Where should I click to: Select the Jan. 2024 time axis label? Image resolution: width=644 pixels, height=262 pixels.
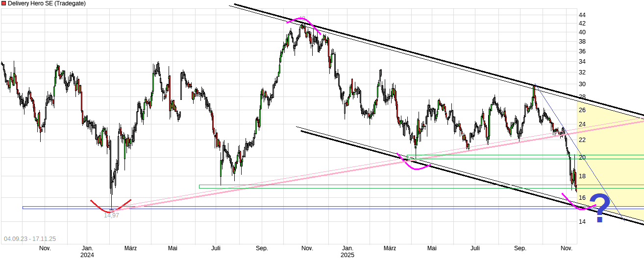[87, 251]
